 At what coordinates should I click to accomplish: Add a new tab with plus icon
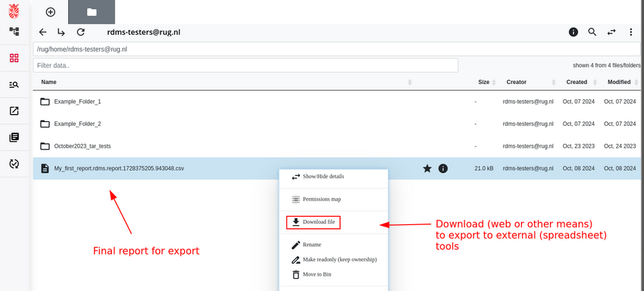coord(51,12)
